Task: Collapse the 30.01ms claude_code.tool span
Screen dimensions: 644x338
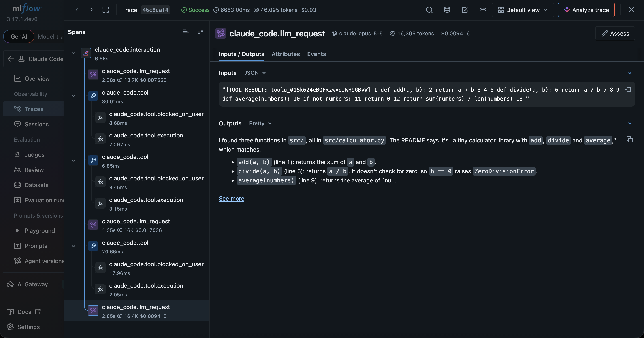Action: 73,96
